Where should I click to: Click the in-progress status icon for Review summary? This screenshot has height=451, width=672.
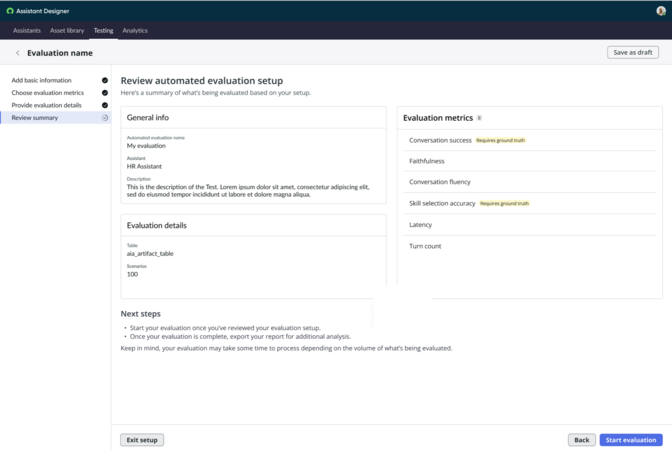pyautogui.click(x=105, y=117)
